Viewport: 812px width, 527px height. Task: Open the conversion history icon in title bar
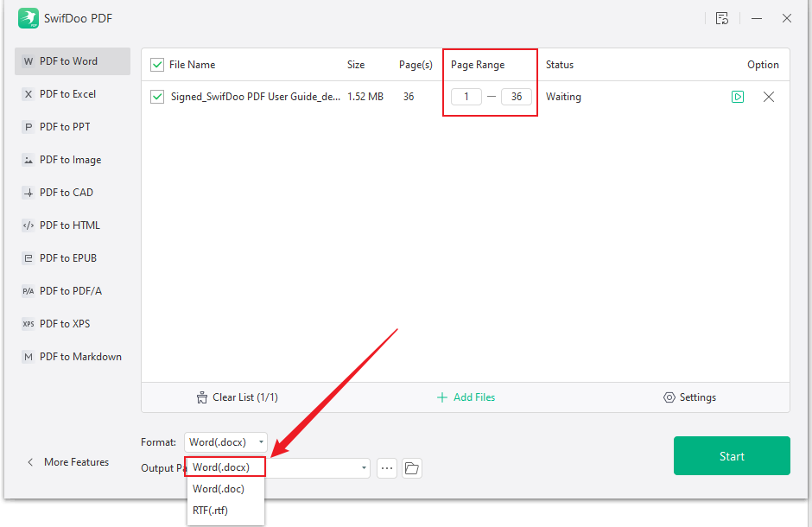(722, 19)
